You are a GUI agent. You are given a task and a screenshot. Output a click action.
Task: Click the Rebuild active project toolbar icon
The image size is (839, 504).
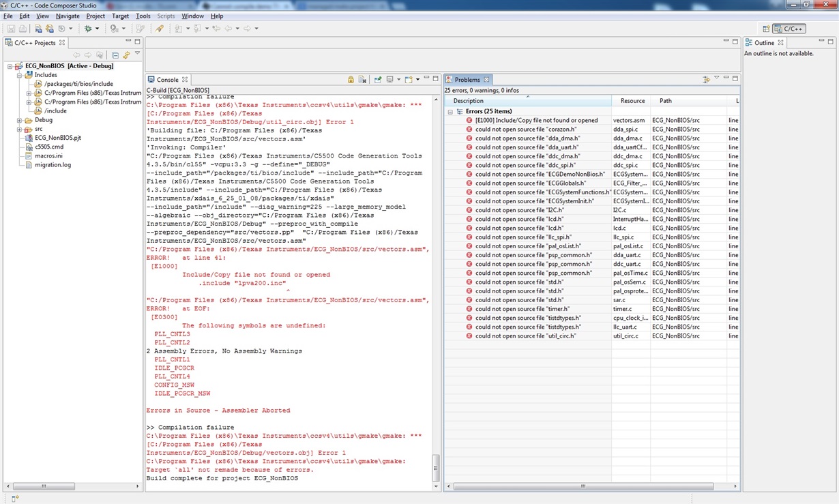(49, 29)
